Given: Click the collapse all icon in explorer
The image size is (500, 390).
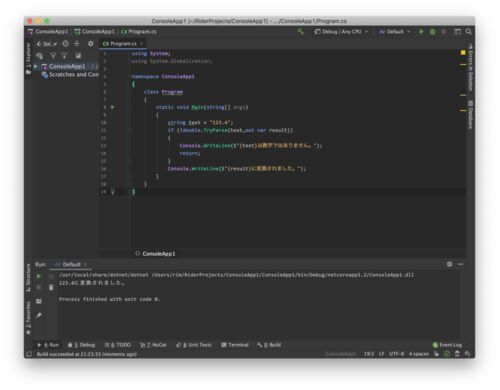Looking at the screenshot, I should pos(77,44).
